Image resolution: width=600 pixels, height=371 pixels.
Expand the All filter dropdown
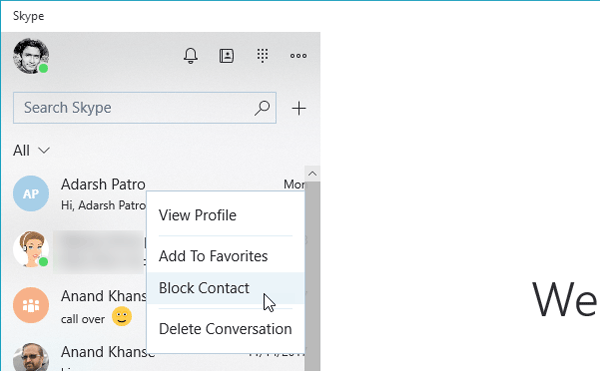click(x=31, y=150)
